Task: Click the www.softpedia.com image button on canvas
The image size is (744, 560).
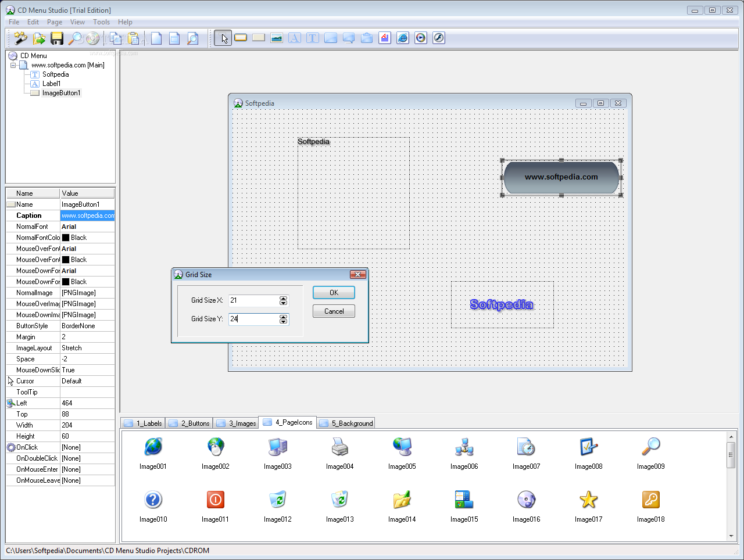Action: [x=561, y=177]
